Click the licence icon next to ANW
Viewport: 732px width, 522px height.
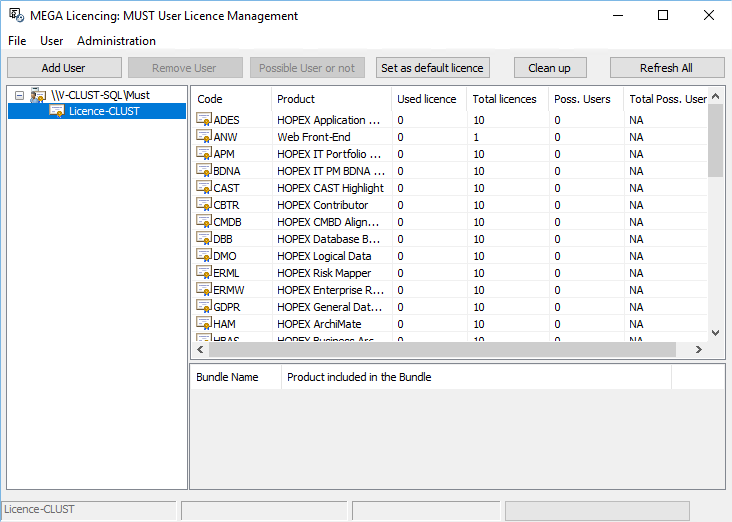[204, 137]
